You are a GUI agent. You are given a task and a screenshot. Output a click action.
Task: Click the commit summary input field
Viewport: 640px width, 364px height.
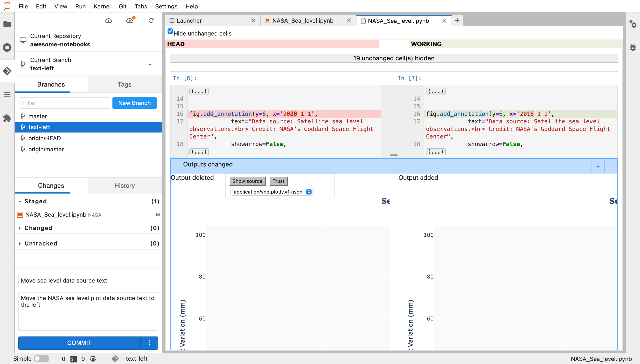[88, 280]
